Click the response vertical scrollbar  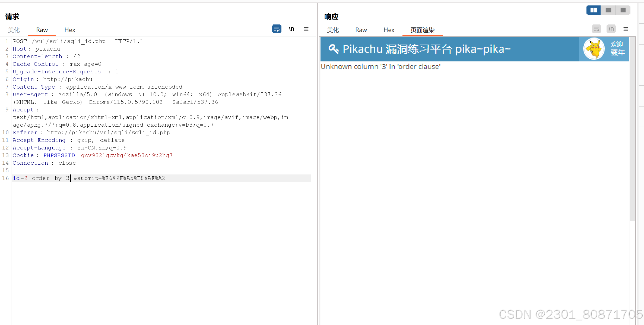pos(632,130)
